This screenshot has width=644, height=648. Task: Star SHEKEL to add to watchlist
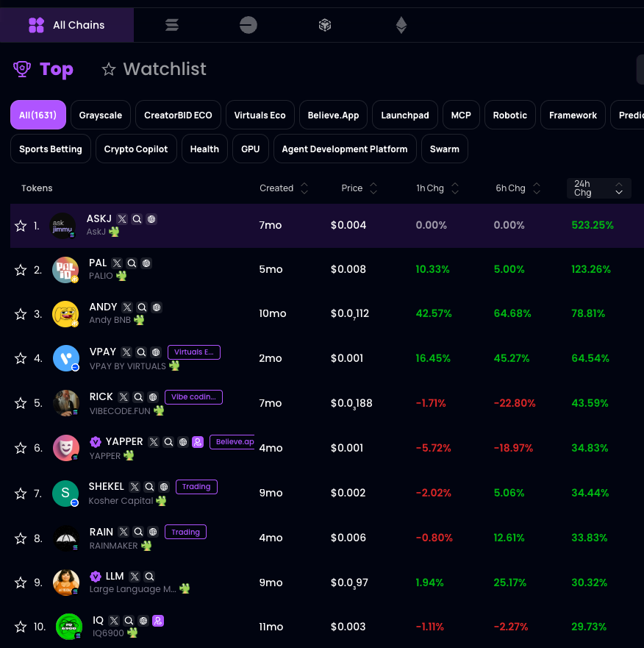(x=21, y=493)
